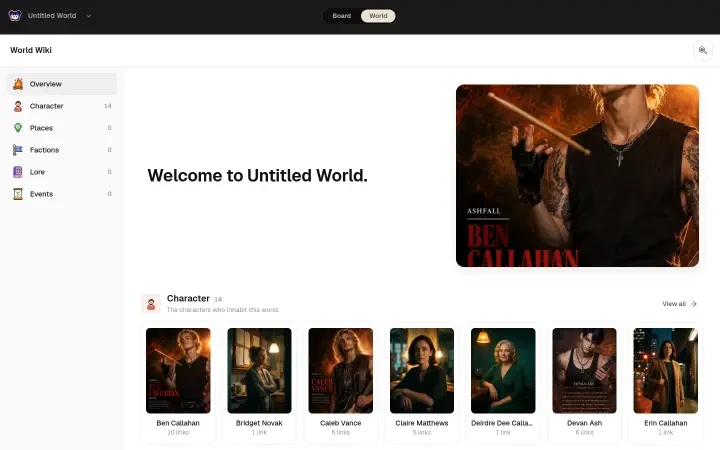Screen dimensions: 720x450
Task: Open the Claire Matthews card thumbnail
Action: 422,371
